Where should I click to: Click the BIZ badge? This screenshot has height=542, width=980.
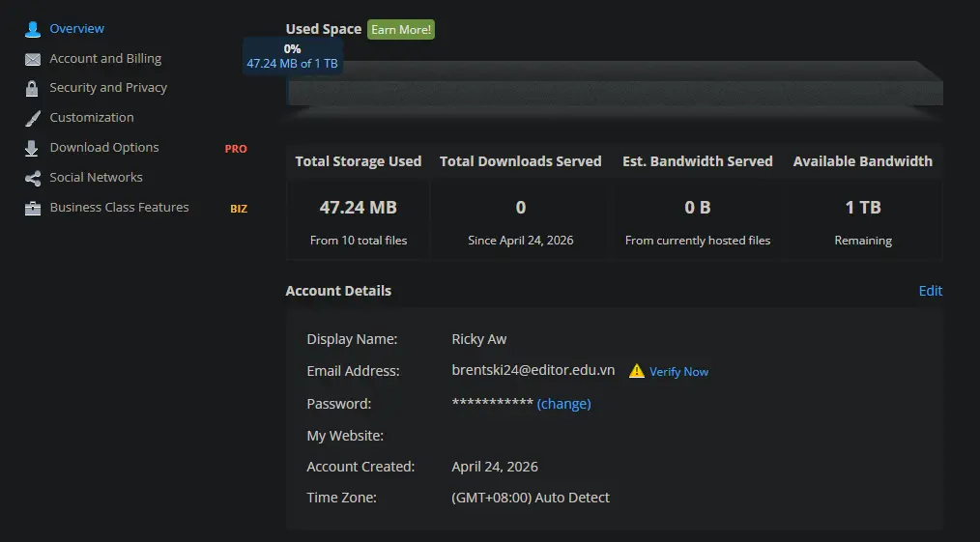pyautogui.click(x=239, y=209)
